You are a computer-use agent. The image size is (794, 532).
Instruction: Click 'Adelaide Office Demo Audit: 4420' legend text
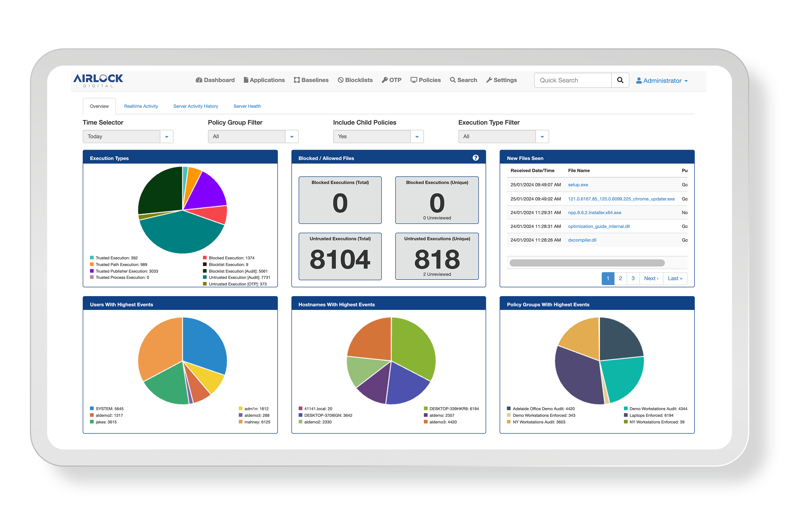coord(544,408)
